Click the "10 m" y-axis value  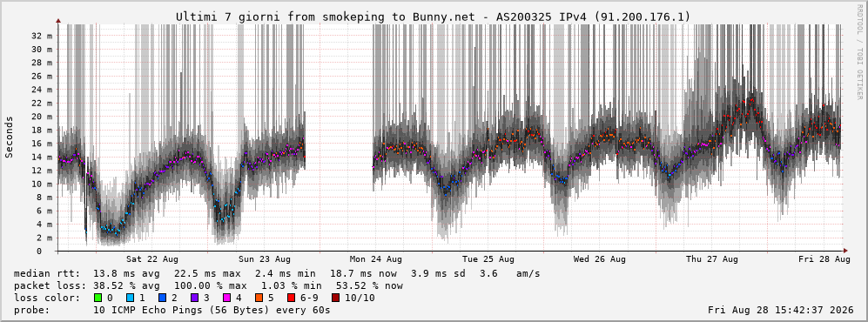pyautogui.click(x=42, y=184)
